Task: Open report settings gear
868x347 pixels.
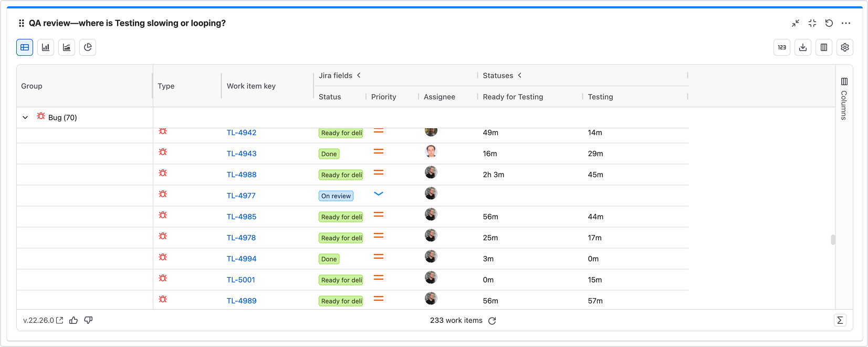Action: point(845,47)
